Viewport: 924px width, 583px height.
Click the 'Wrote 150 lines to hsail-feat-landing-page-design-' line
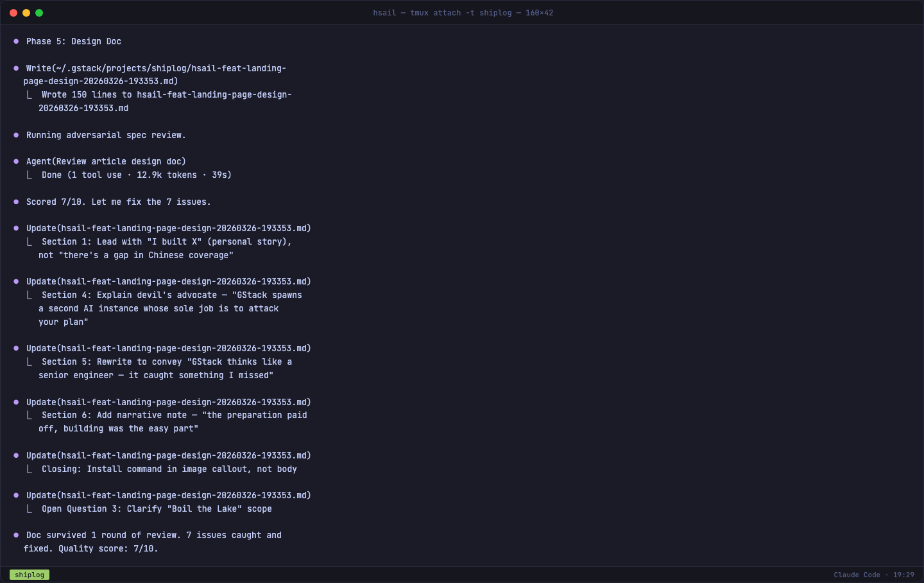(x=167, y=94)
